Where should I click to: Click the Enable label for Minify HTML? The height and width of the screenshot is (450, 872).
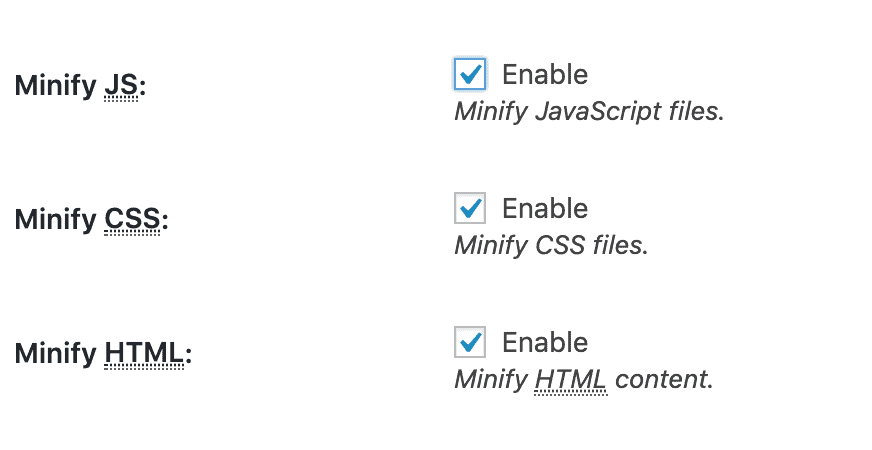[545, 343]
